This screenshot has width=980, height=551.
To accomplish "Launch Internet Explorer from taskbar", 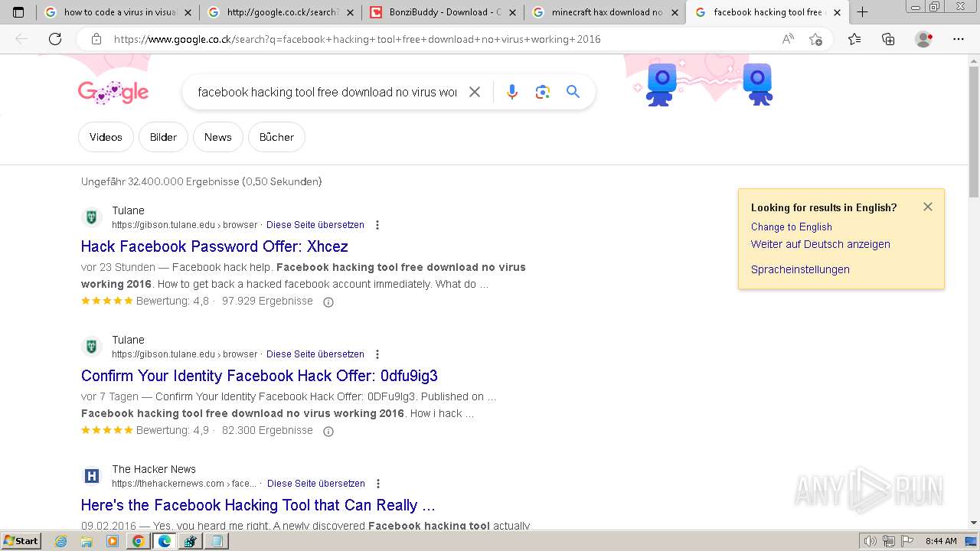I will 61,541.
